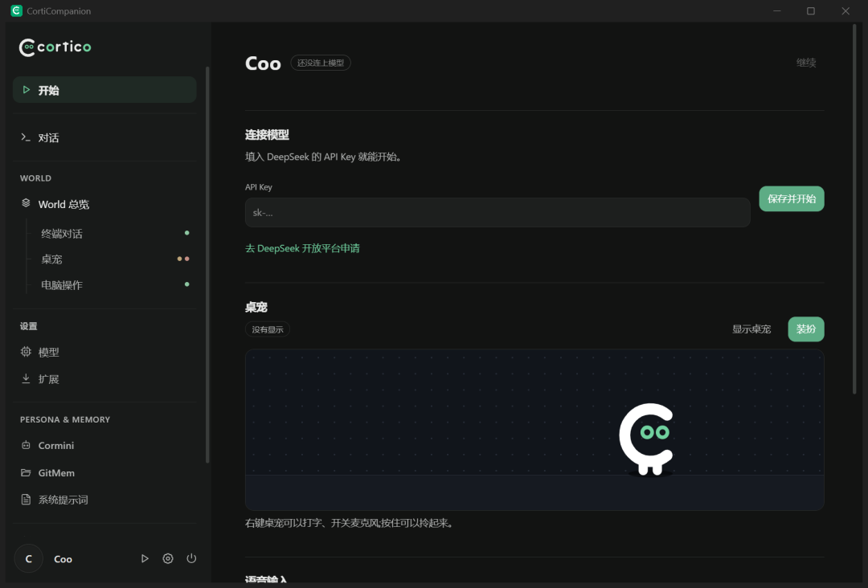Select 桌宠 in the sidebar tree
Screen dimensions: 868x588
(x=112, y=259)
